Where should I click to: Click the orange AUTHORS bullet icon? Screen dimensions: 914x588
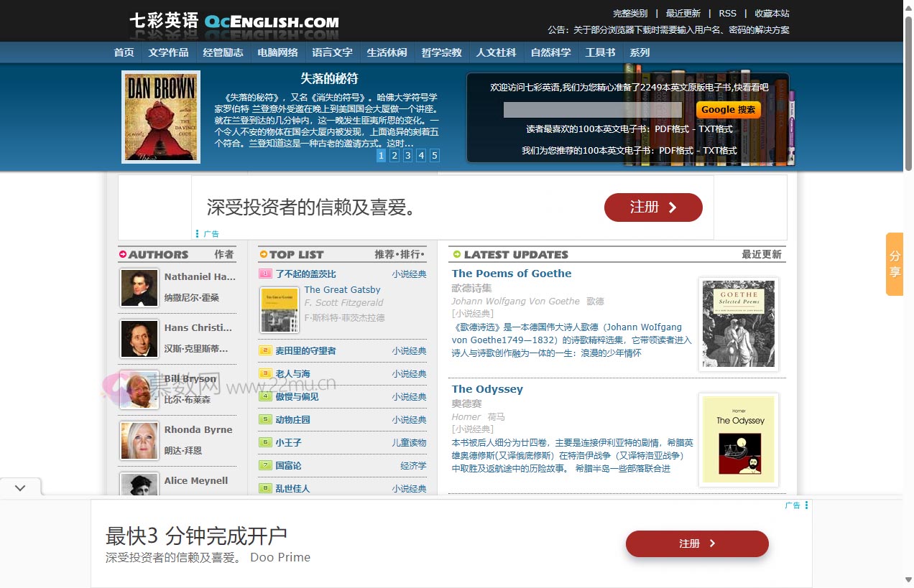122,255
